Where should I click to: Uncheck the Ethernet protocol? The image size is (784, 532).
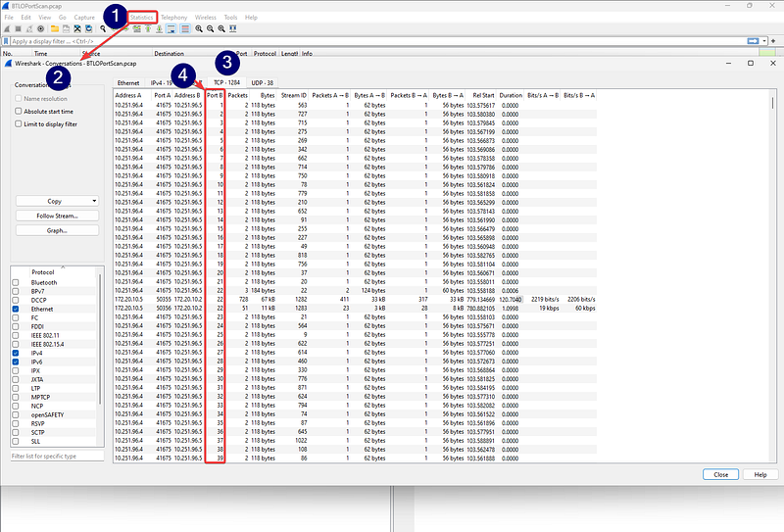point(16,309)
